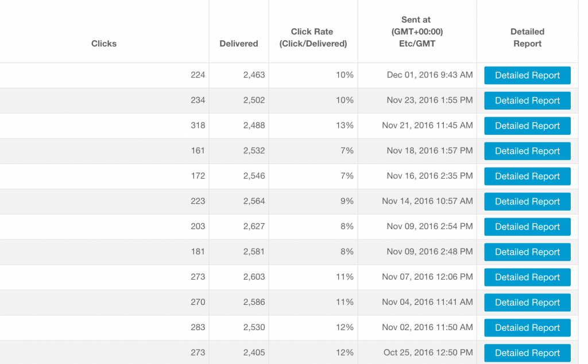Open Detailed Report sent Nov 09 2:48 PM

[527, 252]
